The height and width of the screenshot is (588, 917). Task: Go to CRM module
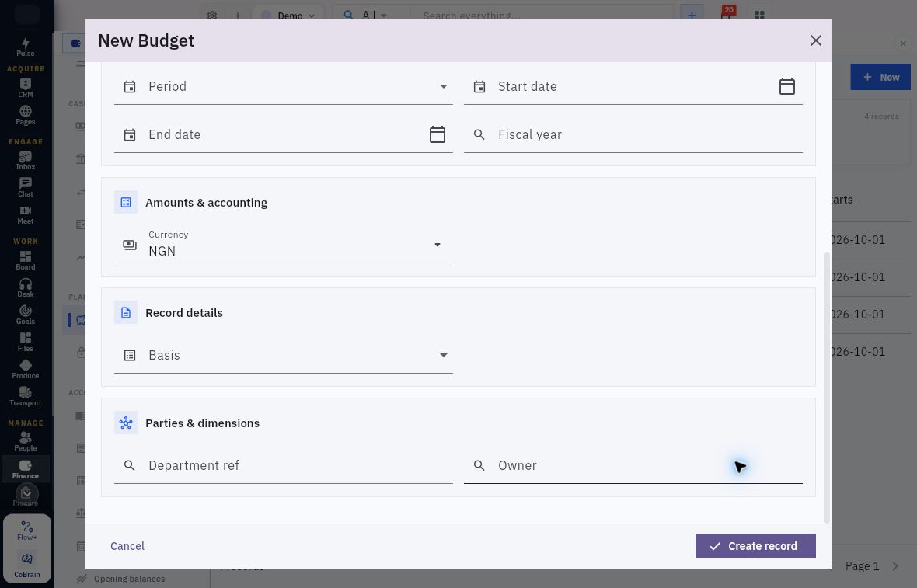coord(25,88)
